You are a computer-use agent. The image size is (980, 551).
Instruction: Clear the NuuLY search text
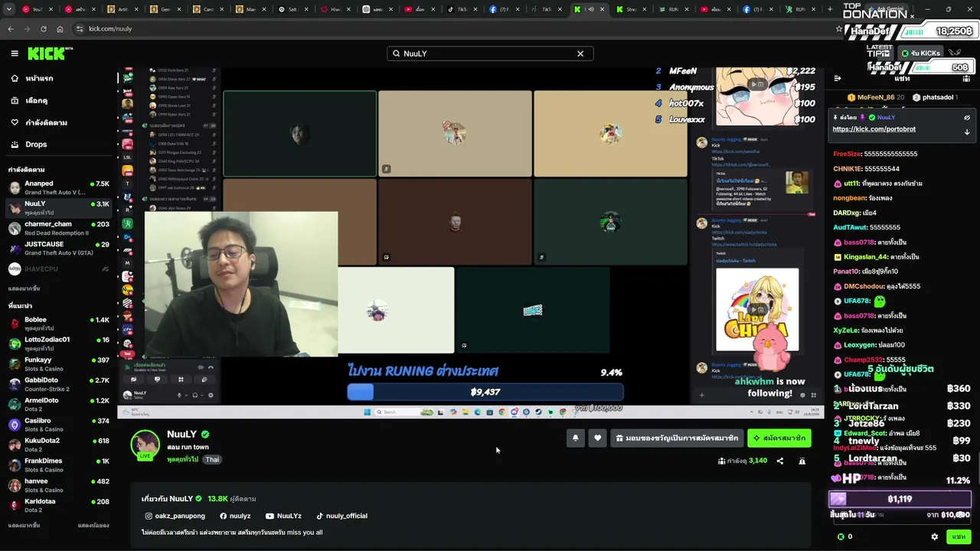tap(580, 54)
